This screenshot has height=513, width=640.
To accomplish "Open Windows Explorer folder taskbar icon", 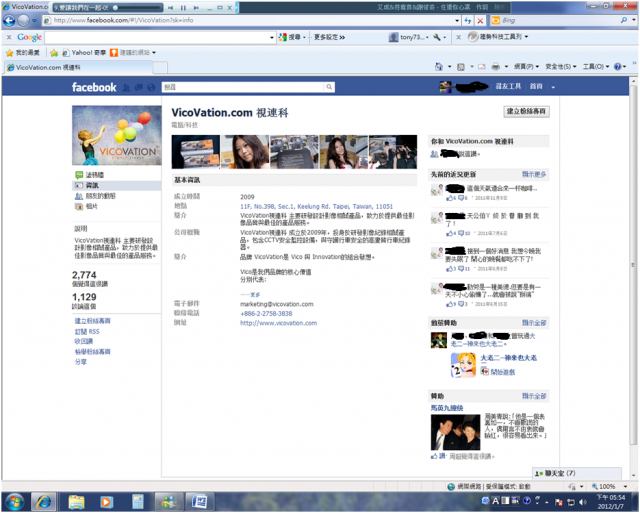I will pyautogui.click(x=76, y=502).
